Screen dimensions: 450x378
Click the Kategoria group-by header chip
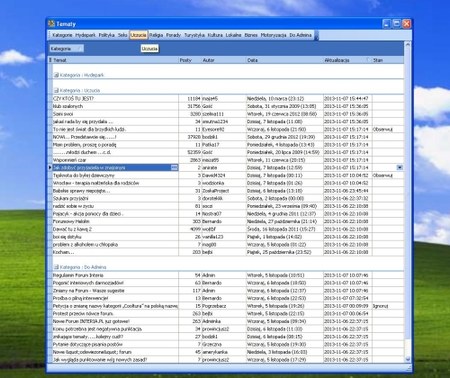[x=66, y=49]
